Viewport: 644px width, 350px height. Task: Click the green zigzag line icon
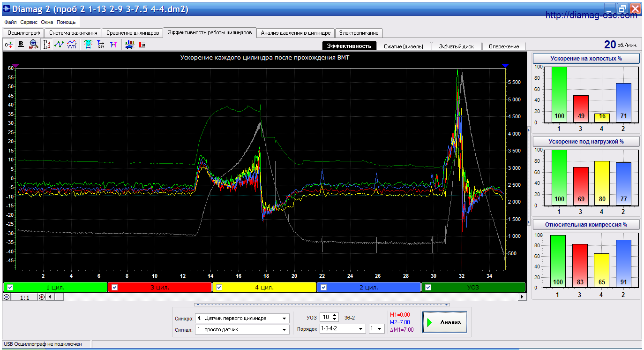[59, 45]
